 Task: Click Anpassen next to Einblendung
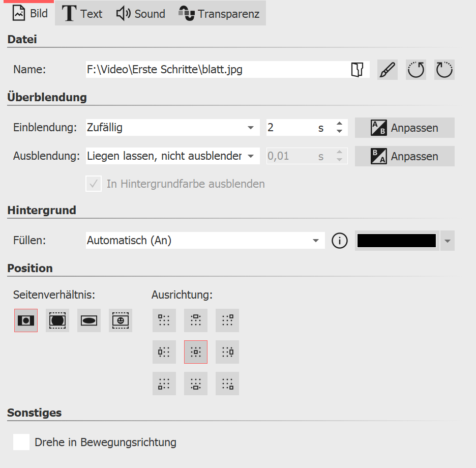pos(404,128)
